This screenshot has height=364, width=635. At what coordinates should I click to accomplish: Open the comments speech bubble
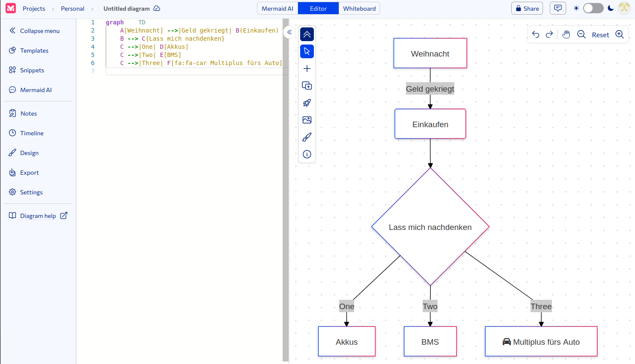point(557,8)
